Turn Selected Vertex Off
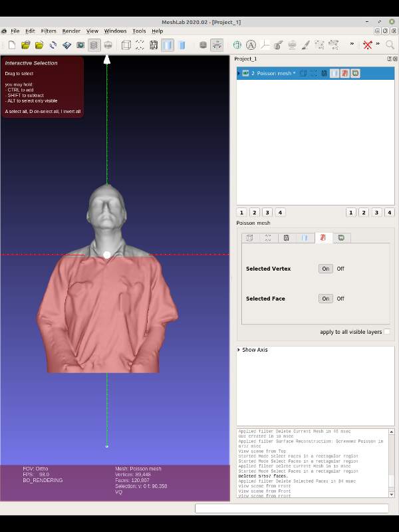 [340, 269]
